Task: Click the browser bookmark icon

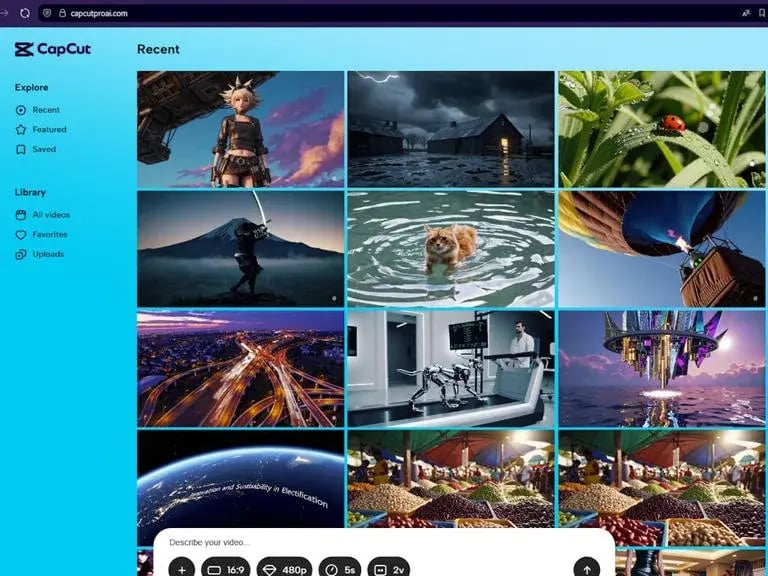Action: coord(762,13)
